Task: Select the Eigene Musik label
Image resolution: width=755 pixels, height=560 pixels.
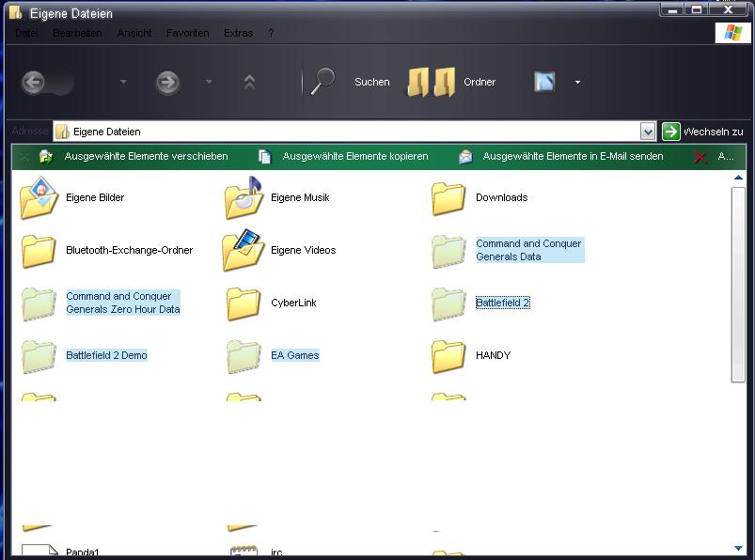Action: 300,197
